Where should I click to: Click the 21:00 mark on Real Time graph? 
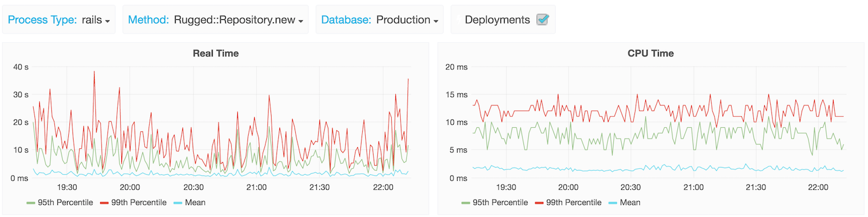coord(257,187)
